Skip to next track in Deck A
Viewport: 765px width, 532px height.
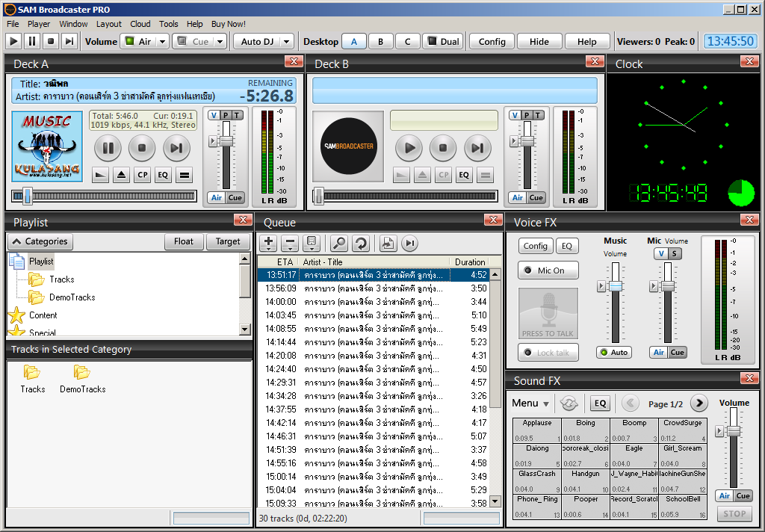click(x=176, y=148)
